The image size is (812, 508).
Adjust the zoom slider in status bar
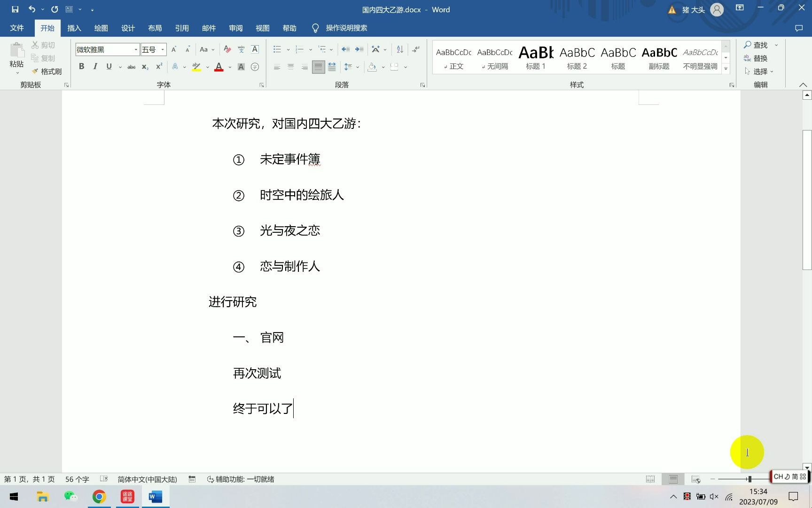pos(749,478)
